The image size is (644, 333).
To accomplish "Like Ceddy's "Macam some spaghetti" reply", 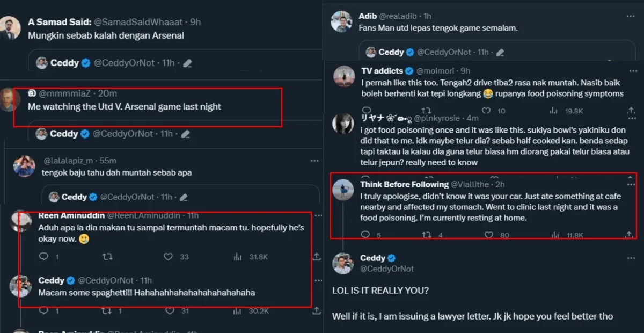I will click(170, 310).
